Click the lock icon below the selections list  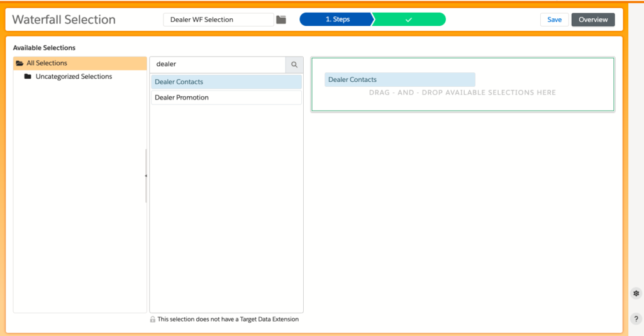point(153,320)
